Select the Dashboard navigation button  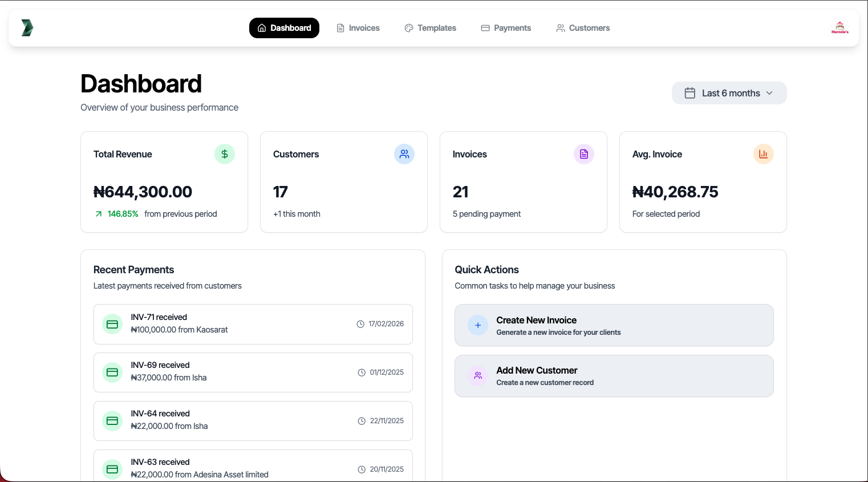pos(284,28)
